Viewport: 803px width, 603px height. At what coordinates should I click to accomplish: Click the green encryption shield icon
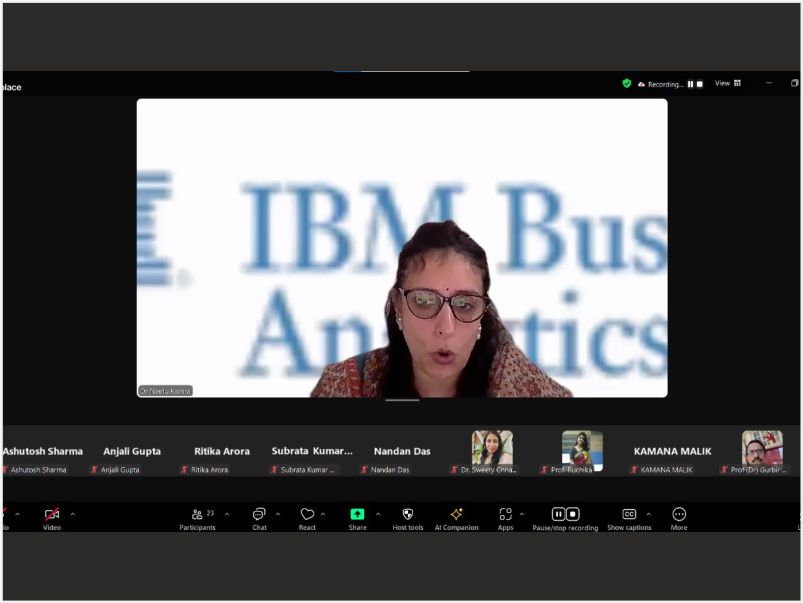(x=627, y=84)
